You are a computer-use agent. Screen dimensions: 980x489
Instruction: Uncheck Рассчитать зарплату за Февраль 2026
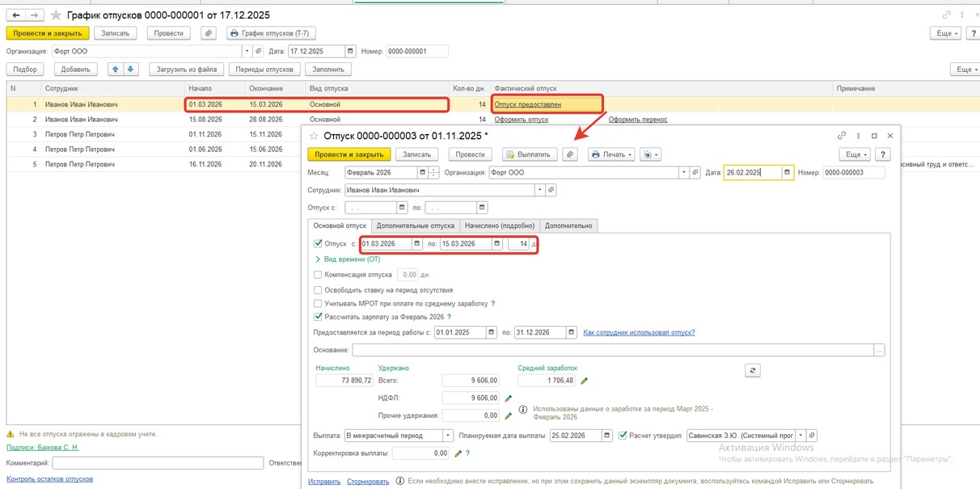click(x=318, y=317)
